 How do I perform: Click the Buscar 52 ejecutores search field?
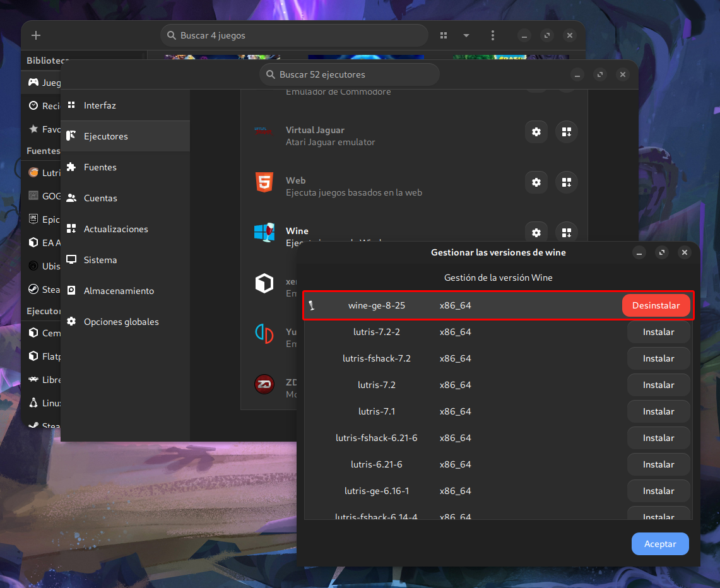tap(350, 74)
